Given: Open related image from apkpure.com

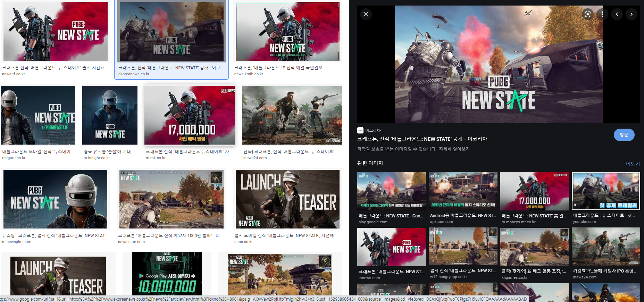Looking at the screenshot, I should pyautogui.click(x=463, y=191).
